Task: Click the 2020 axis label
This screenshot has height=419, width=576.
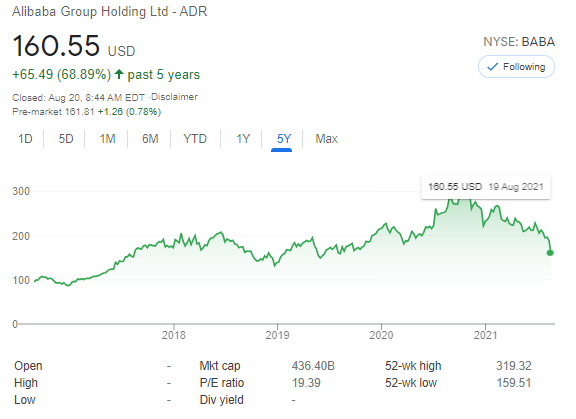Action: point(381,335)
